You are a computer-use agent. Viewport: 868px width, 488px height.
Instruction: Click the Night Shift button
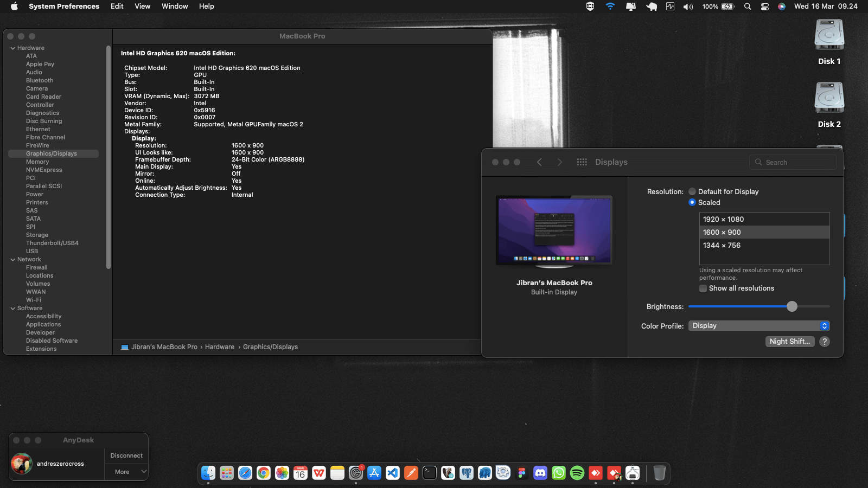(790, 341)
